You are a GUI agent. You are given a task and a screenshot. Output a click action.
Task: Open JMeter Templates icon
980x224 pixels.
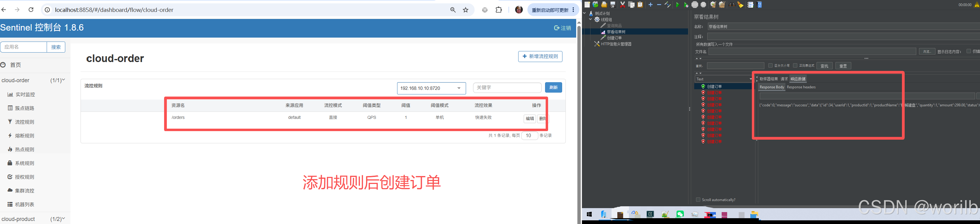point(595,5)
